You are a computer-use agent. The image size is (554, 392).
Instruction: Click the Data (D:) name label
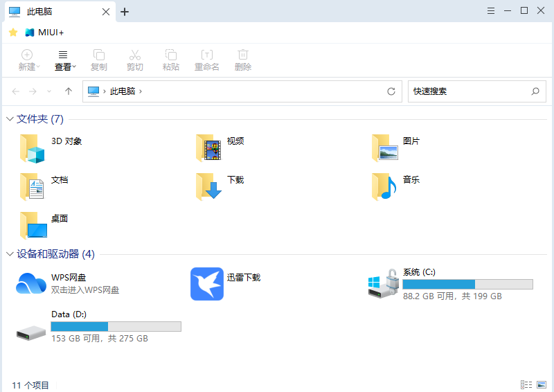coord(69,314)
